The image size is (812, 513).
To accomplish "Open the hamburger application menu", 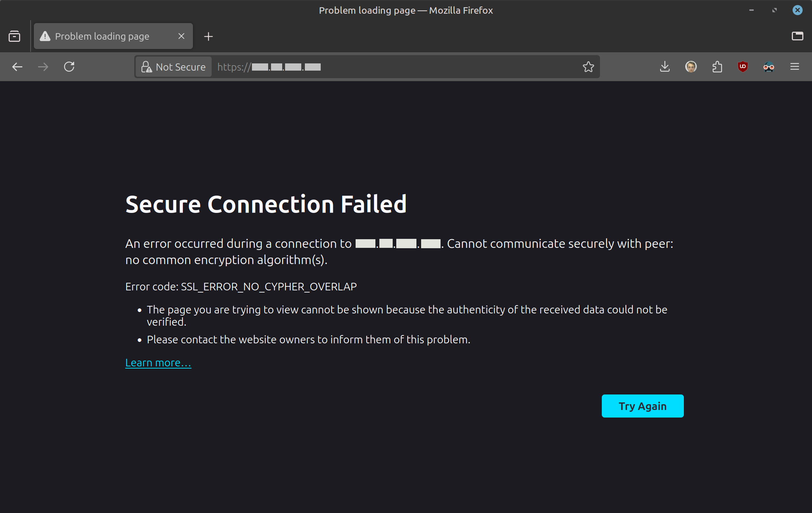I will (795, 67).
